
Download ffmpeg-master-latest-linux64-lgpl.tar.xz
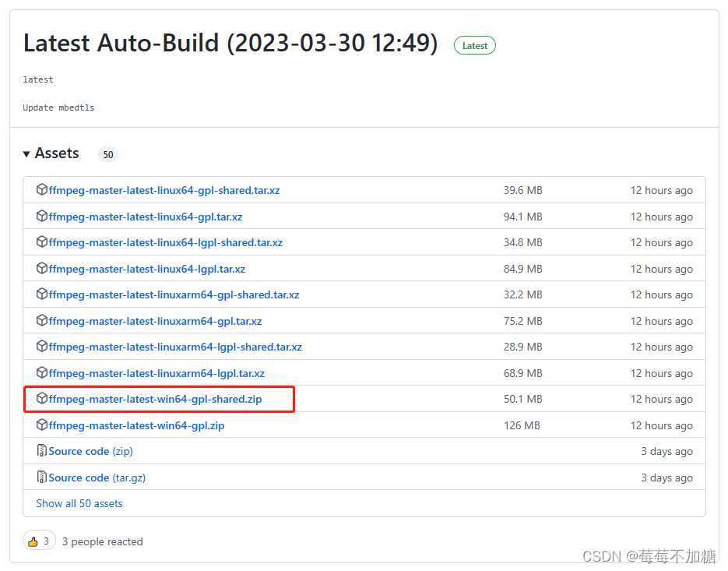[146, 269]
